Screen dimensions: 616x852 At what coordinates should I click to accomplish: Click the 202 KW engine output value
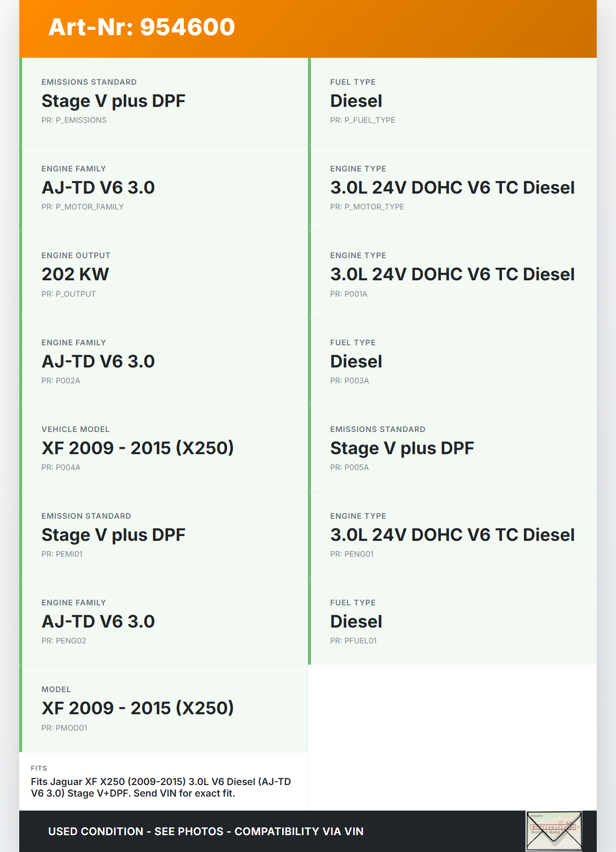pos(75,275)
